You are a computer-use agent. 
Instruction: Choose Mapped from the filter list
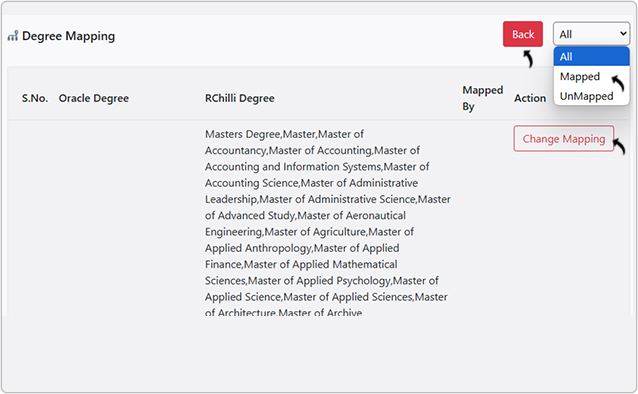580,77
